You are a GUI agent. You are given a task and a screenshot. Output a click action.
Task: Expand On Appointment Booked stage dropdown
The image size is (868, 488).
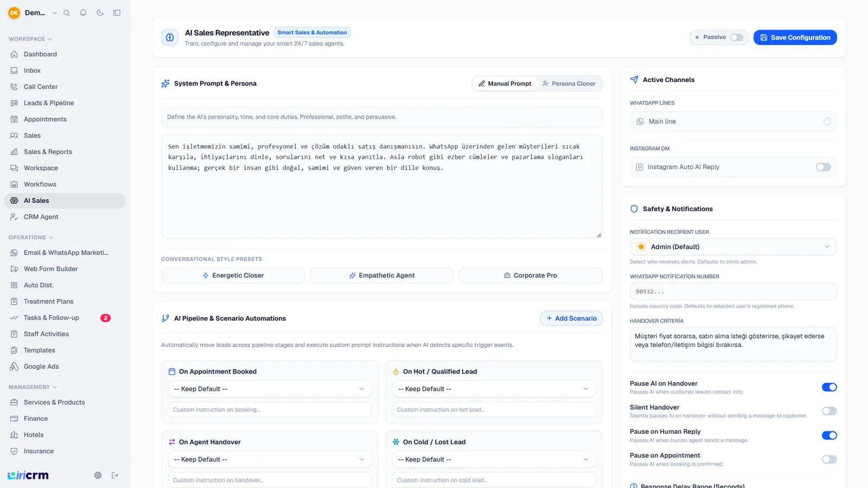coord(270,389)
